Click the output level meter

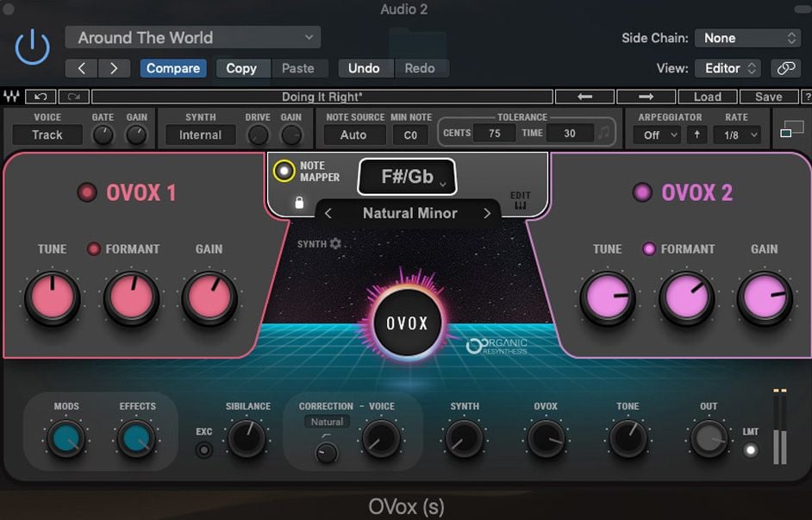point(780,426)
